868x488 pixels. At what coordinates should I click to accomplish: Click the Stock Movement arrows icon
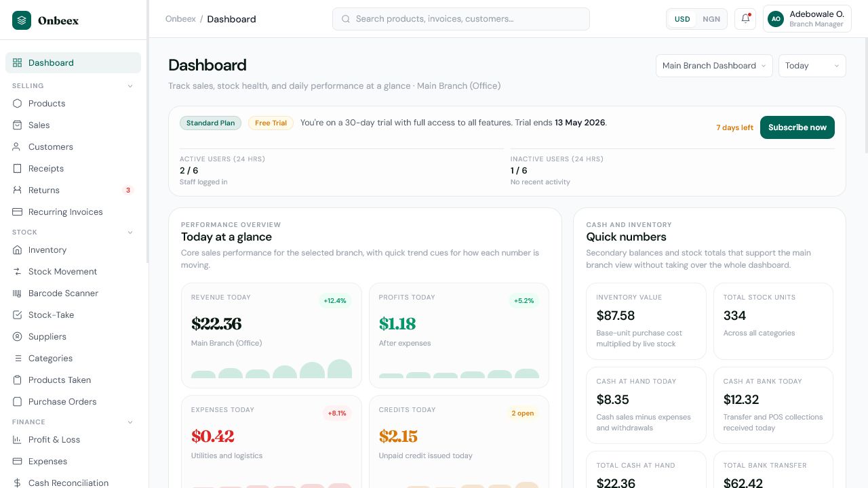coord(18,271)
